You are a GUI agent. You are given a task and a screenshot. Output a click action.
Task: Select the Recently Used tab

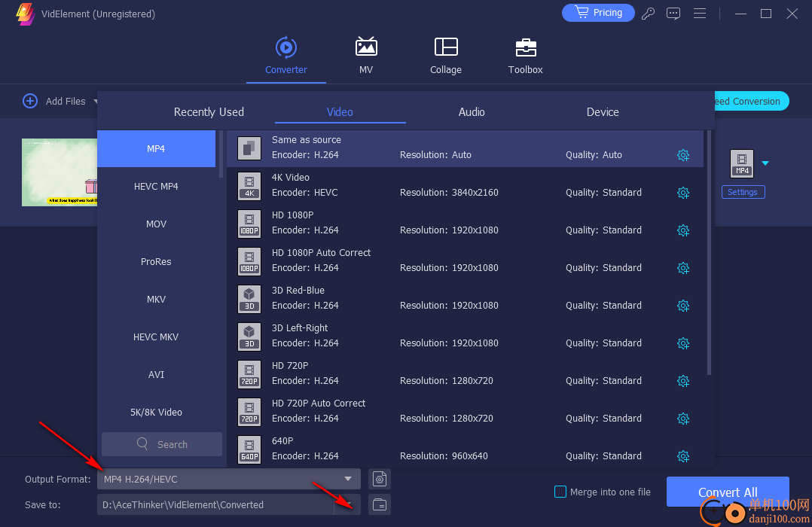[209, 112]
